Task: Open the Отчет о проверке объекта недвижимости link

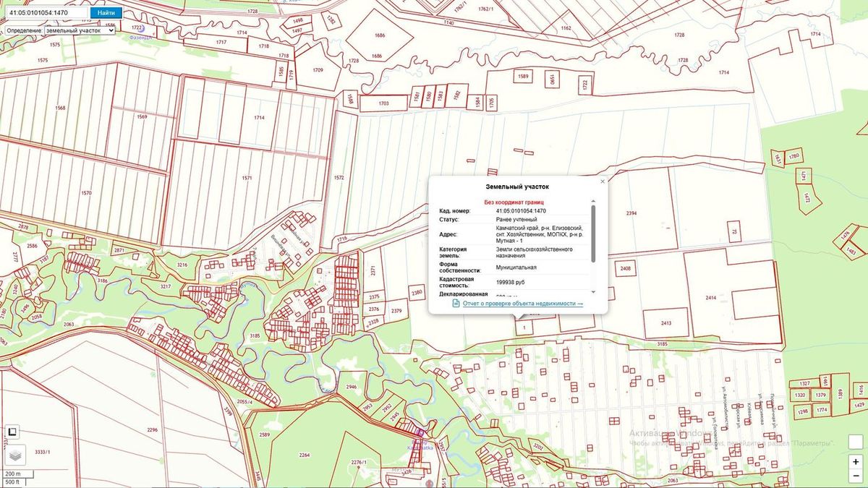Action: click(523, 304)
